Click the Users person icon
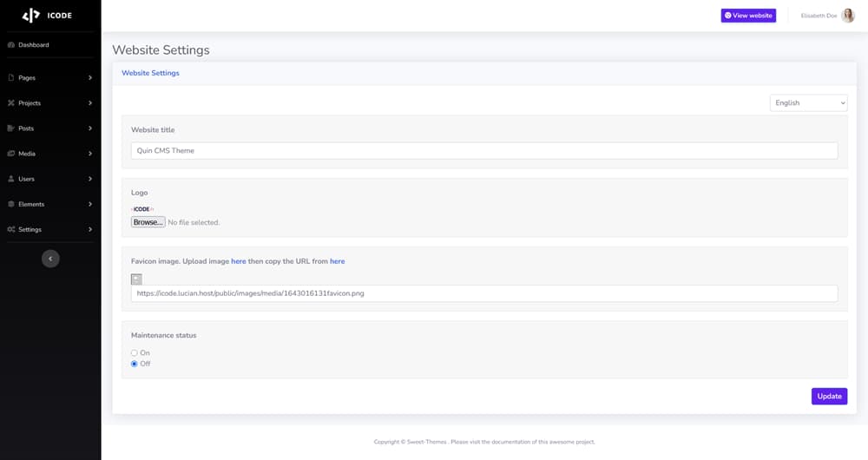The height and width of the screenshot is (460, 868). 11,179
